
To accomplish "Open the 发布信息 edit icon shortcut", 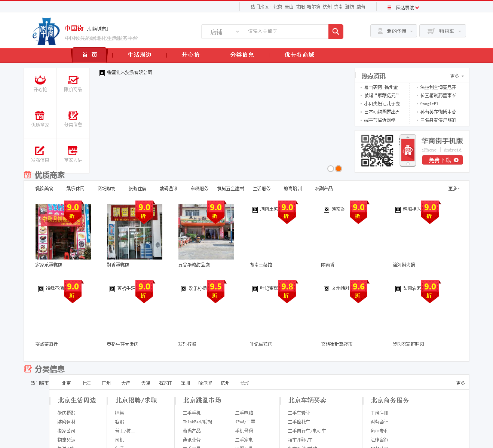I will click(40, 150).
